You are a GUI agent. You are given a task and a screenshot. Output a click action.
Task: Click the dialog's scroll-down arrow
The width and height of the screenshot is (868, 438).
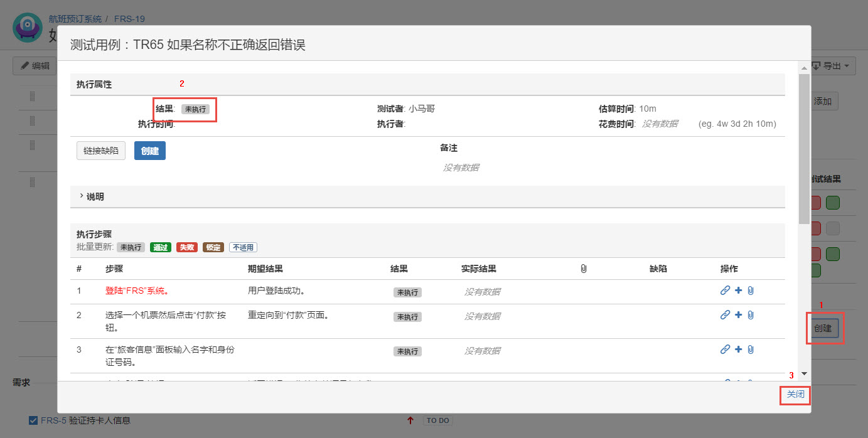tap(804, 374)
